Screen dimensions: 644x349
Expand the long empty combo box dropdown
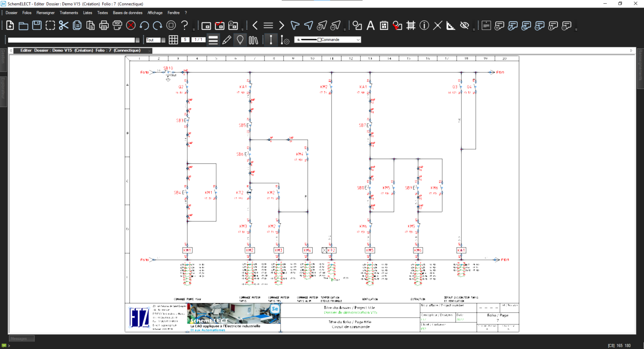(137, 40)
